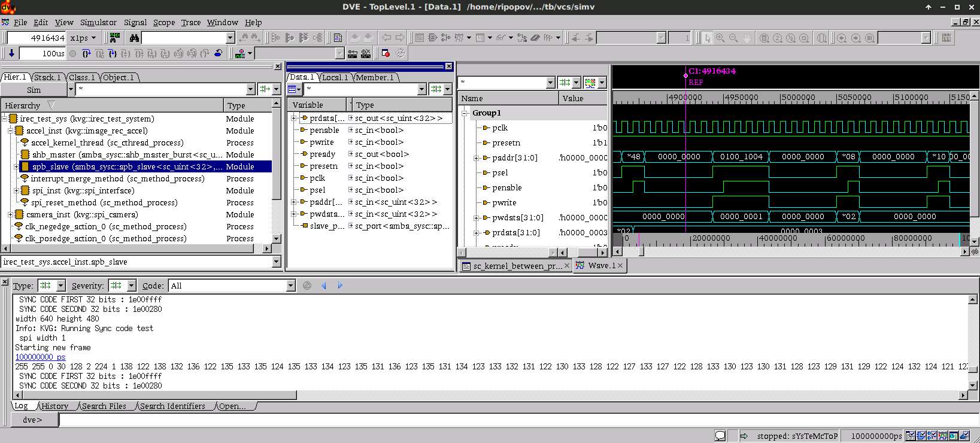Click the binoculars search icon
Viewport: 980px width, 443px height.
tap(134, 38)
